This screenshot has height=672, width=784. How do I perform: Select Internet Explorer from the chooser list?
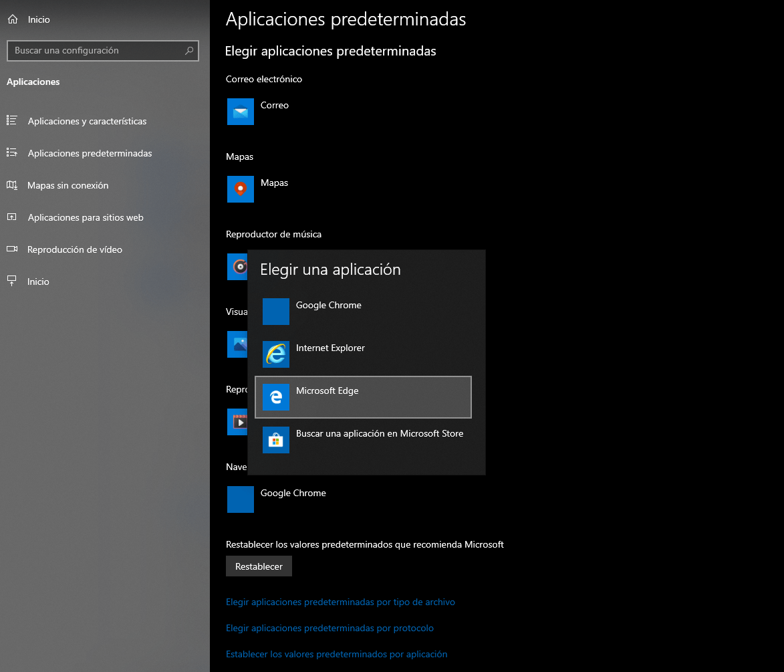click(364, 354)
